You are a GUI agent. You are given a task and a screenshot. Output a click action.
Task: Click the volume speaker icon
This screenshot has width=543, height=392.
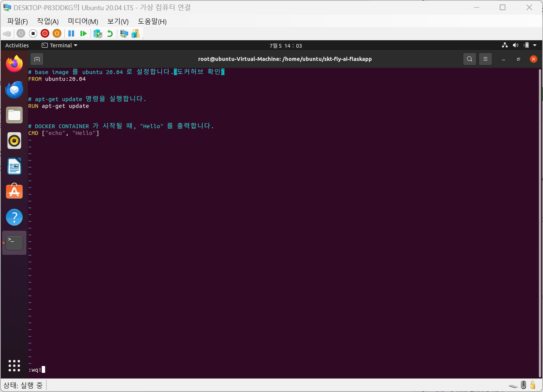(516, 45)
